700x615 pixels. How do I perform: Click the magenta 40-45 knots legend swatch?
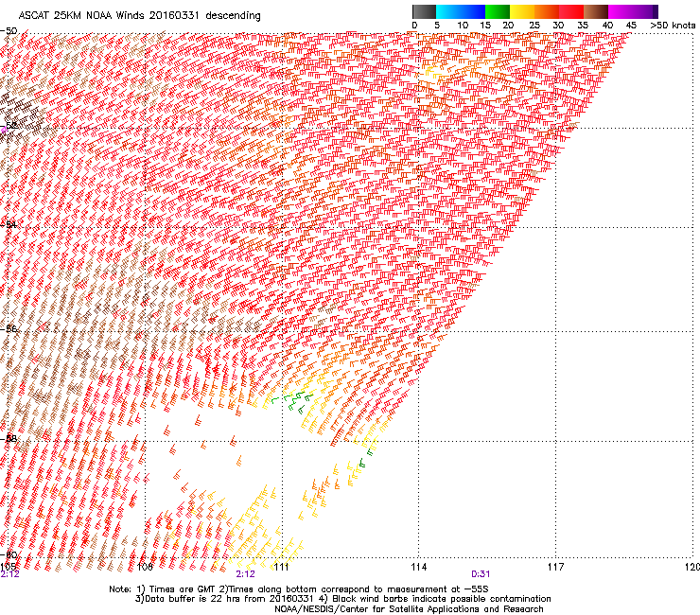621,11
